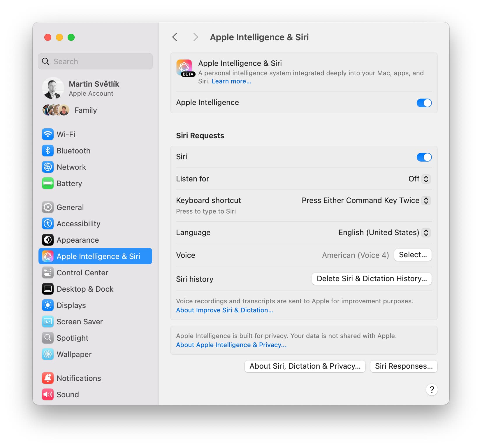Image resolution: width=482 pixels, height=448 pixels.
Task: Click the Screen Saver icon
Action: [48, 322]
